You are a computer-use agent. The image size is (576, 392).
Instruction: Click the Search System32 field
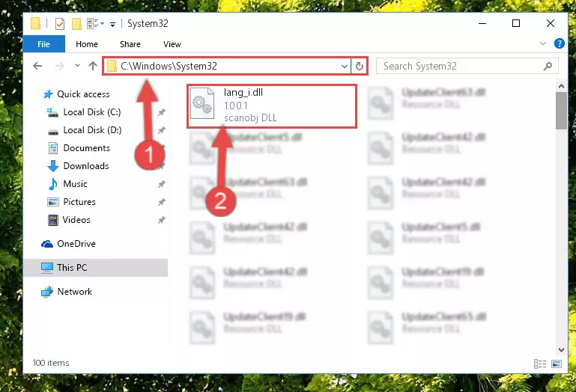pyautogui.click(x=467, y=66)
